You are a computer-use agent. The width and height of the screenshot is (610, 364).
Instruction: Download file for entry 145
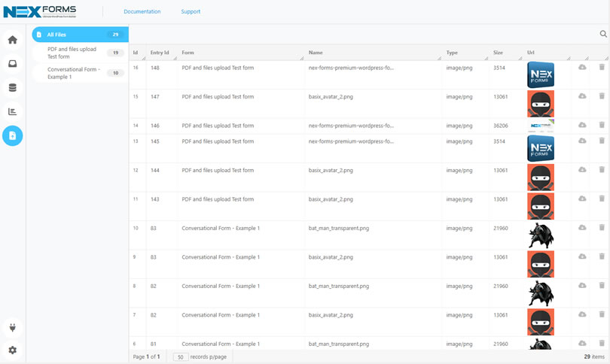pos(582,141)
